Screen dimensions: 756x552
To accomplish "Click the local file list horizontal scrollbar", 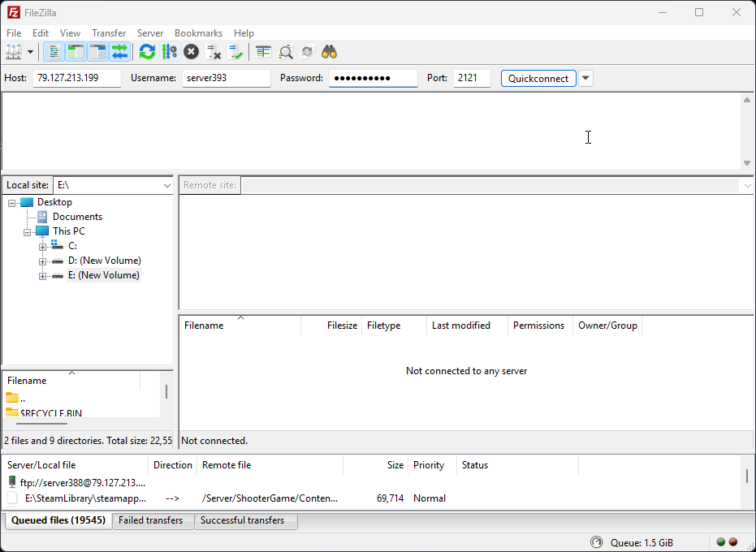I will click(42, 424).
